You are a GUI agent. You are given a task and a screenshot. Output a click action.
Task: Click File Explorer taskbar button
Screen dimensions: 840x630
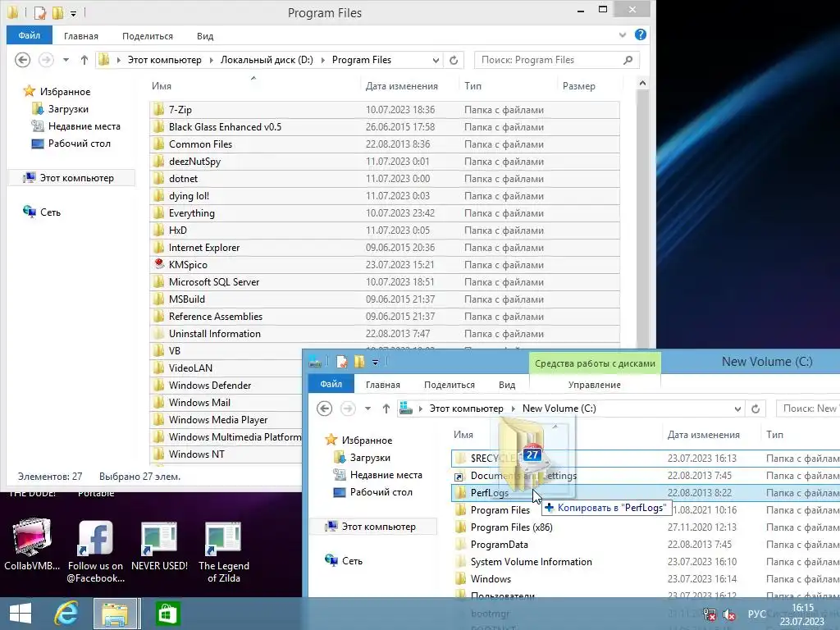point(116,614)
